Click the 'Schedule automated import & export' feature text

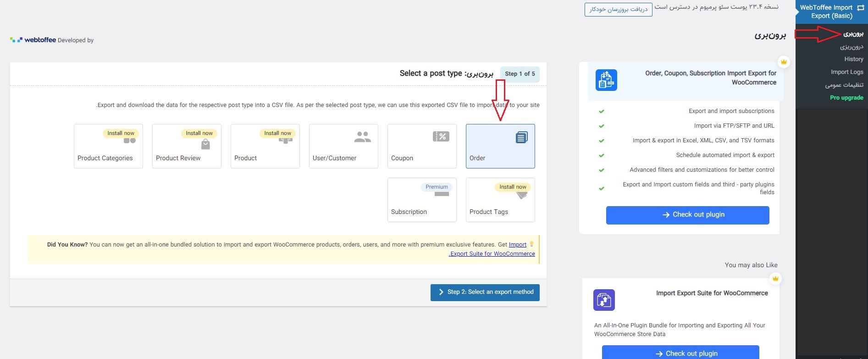[x=725, y=155]
